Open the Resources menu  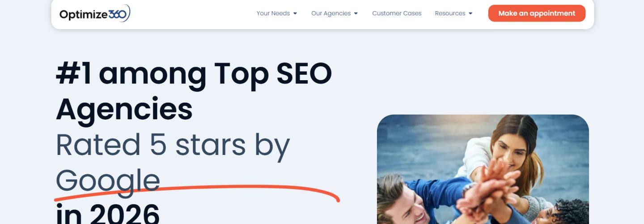pos(450,13)
